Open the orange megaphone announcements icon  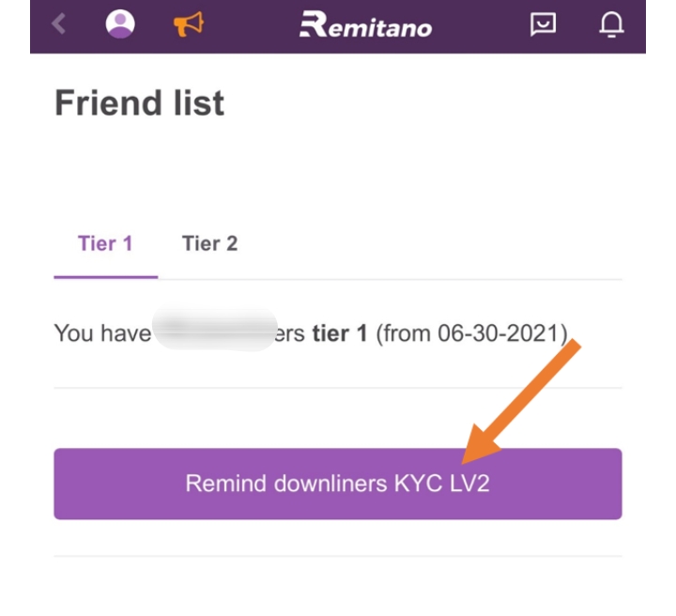pos(188,25)
